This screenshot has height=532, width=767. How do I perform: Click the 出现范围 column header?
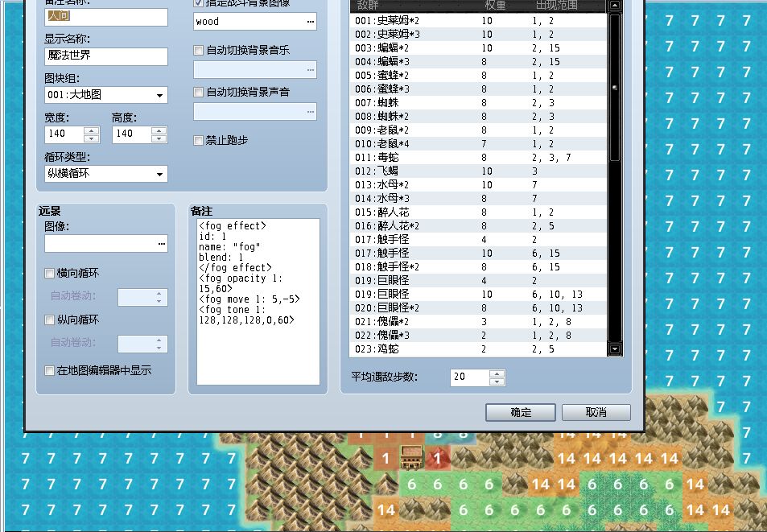557,6
